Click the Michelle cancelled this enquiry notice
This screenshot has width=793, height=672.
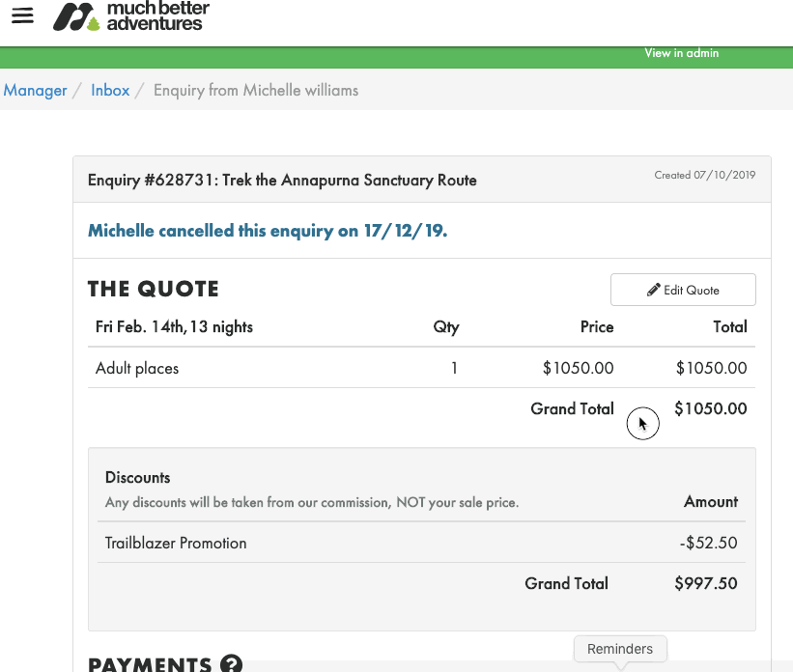[268, 231]
